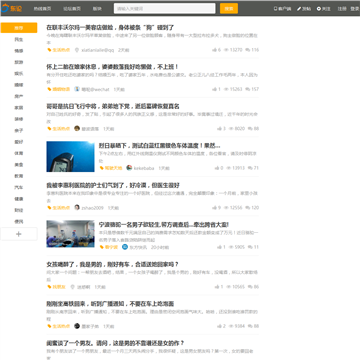The image size is (360, 360).
Task: Select 旅游 category in sidebar
Action: coord(19,62)
